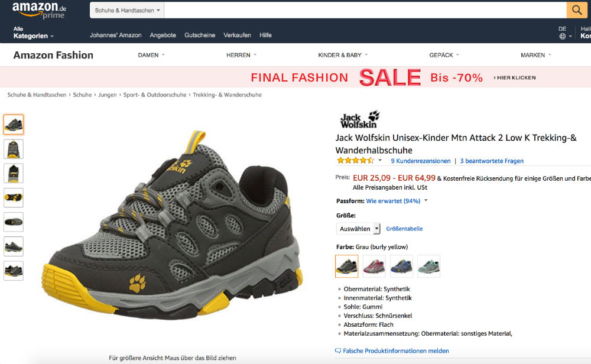Report wrong product info speech-bubble icon
The image size is (591, 364).
(x=338, y=350)
